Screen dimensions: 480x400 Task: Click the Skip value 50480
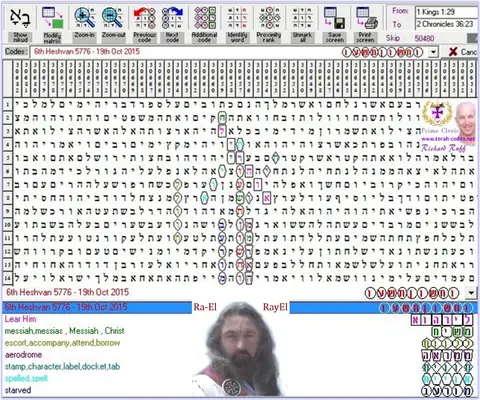(x=424, y=39)
